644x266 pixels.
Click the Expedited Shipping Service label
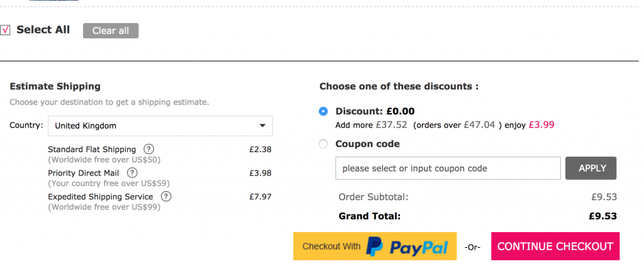[x=101, y=197]
